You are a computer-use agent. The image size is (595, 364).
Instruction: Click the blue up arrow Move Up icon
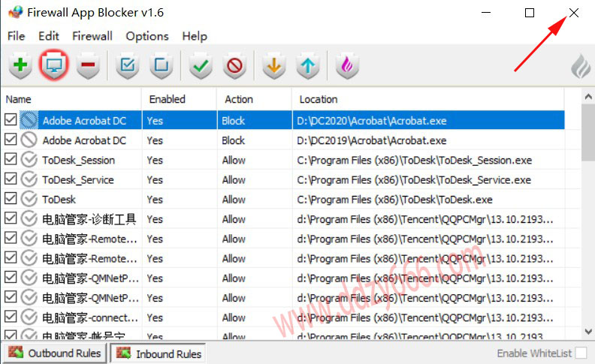(308, 65)
